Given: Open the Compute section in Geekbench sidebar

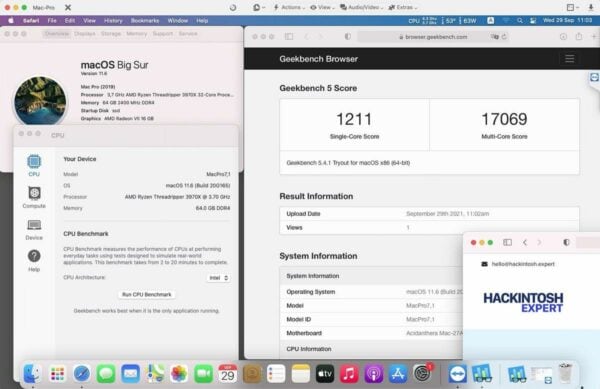Looking at the screenshot, I should point(34,197).
